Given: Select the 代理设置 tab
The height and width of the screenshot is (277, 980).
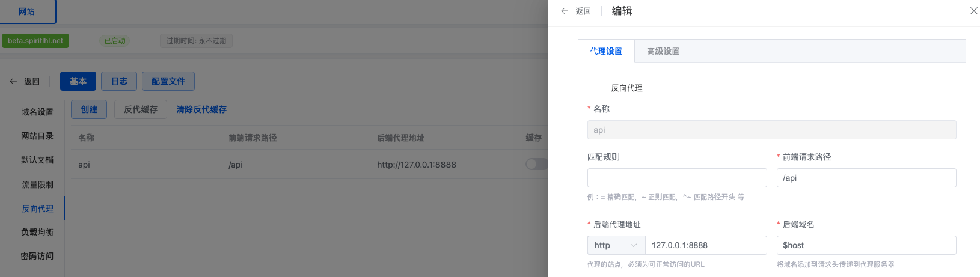Looking at the screenshot, I should tap(606, 51).
